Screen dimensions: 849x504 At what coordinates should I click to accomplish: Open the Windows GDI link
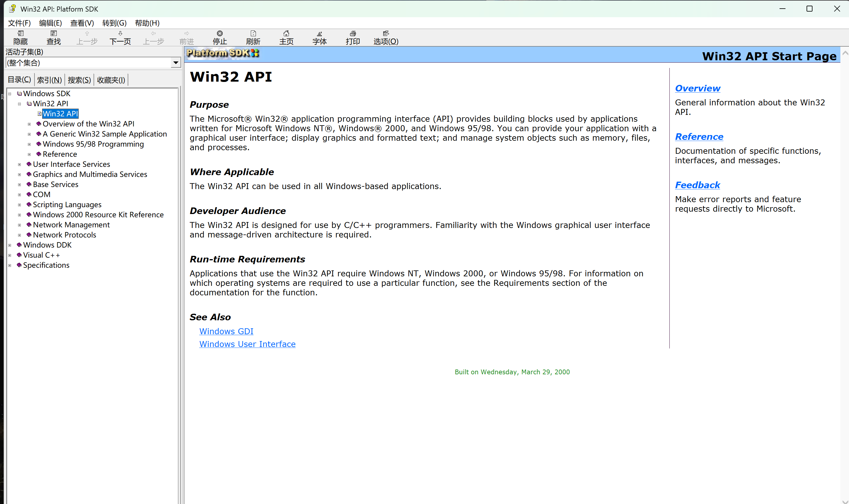pyautogui.click(x=226, y=331)
